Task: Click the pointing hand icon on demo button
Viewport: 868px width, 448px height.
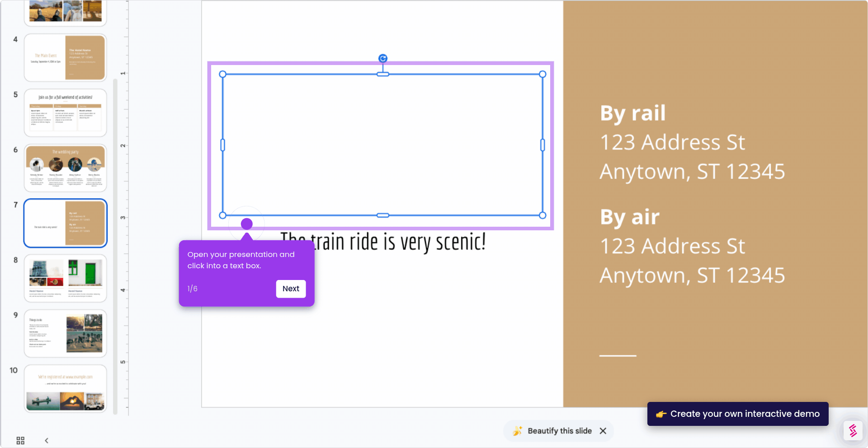Action: point(661,414)
